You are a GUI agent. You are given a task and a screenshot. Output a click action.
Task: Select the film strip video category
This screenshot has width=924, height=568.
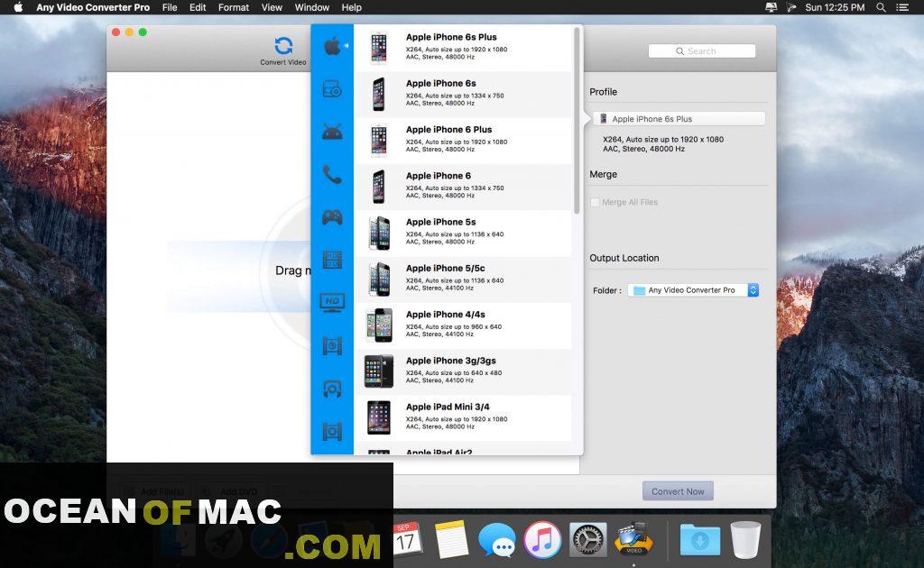click(x=332, y=260)
